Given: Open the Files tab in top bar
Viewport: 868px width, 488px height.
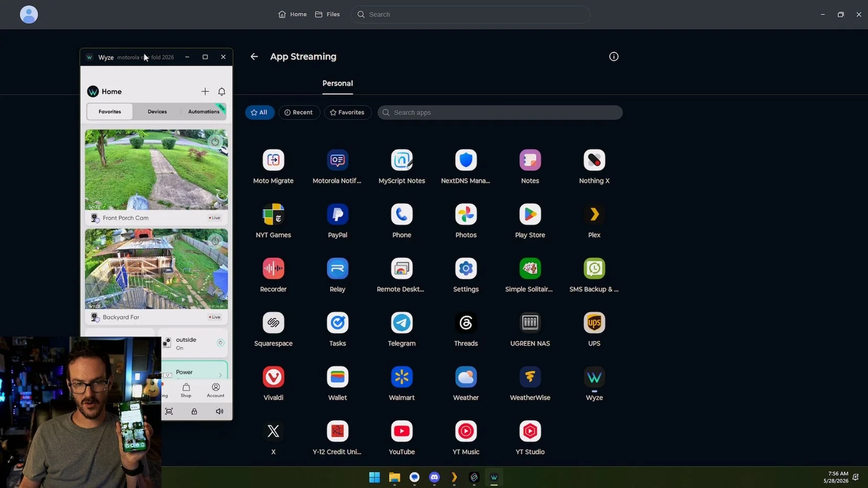Looking at the screenshot, I should click(x=327, y=15).
